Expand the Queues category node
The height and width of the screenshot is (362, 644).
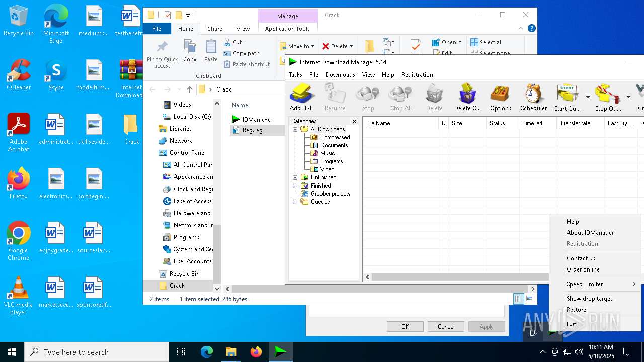coord(295,202)
